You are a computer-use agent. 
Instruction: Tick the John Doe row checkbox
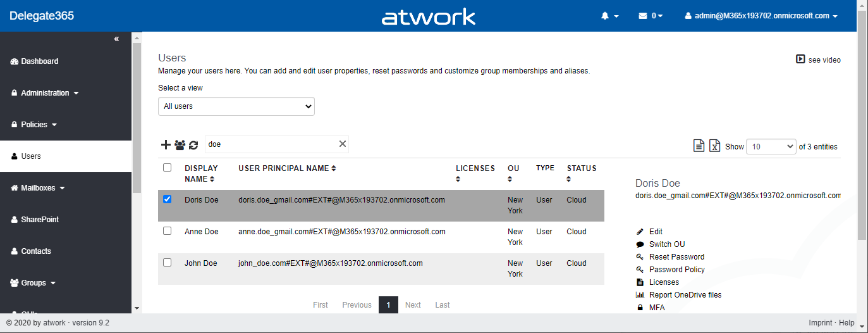pyautogui.click(x=168, y=262)
